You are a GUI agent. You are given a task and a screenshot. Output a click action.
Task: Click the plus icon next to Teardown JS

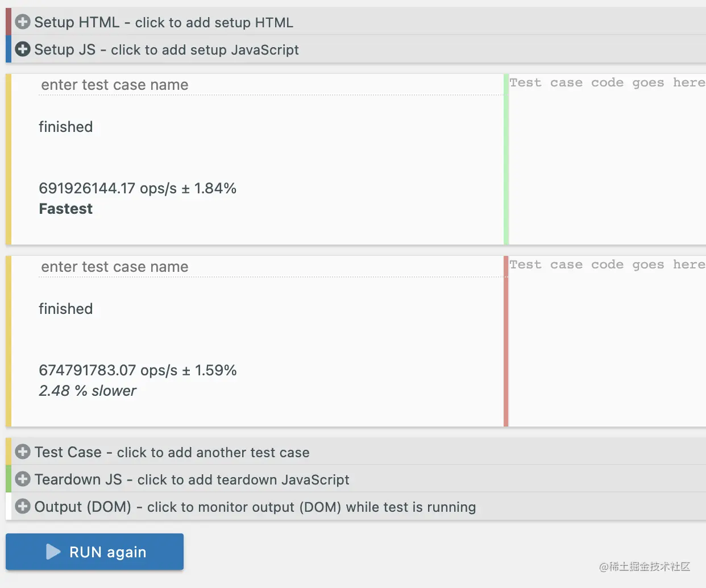pyautogui.click(x=22, y=479)
